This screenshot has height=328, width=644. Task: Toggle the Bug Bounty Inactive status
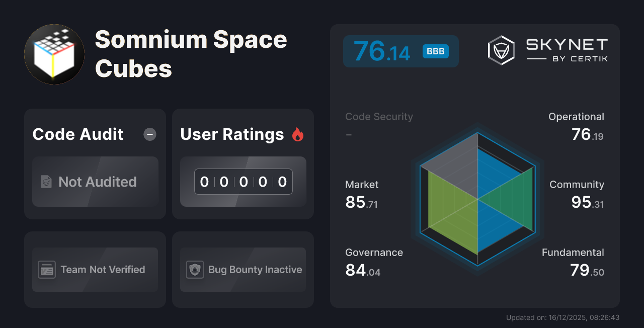pos(243,270)
